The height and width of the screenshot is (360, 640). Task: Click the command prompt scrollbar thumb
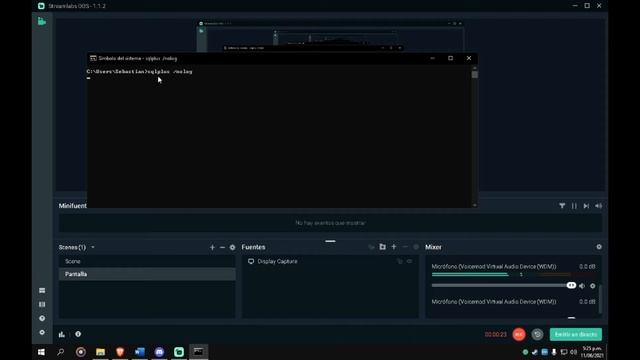(474, 75)
